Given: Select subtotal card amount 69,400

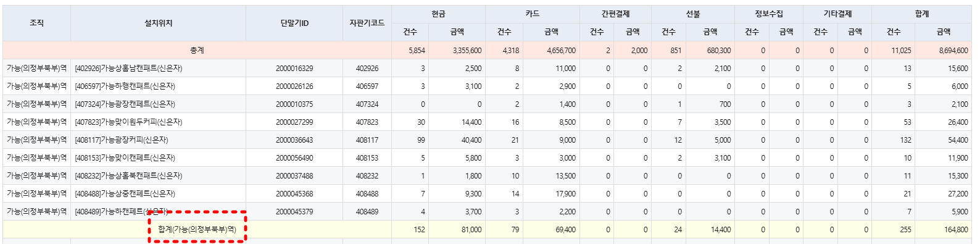Looking at the screenshot, I should 566,230.
